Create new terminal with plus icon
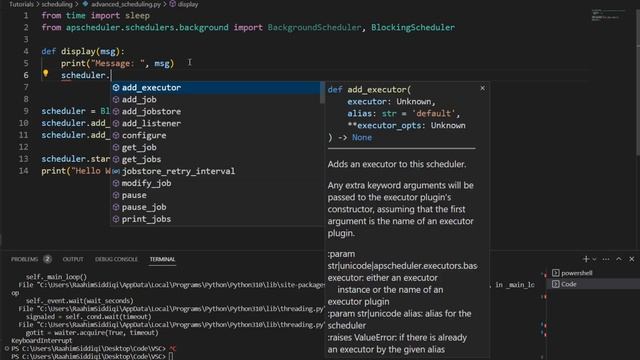 click(x=586, y=259)
